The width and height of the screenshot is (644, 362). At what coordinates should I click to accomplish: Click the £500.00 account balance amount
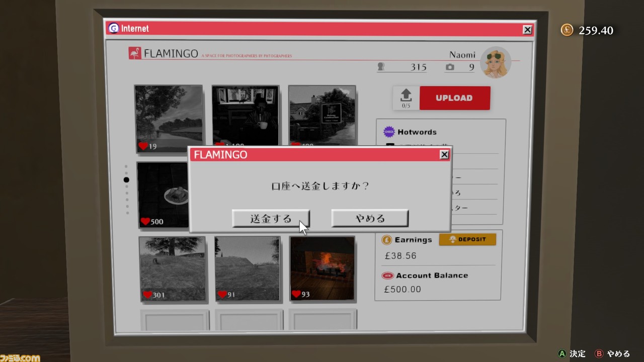coord(403,289)
